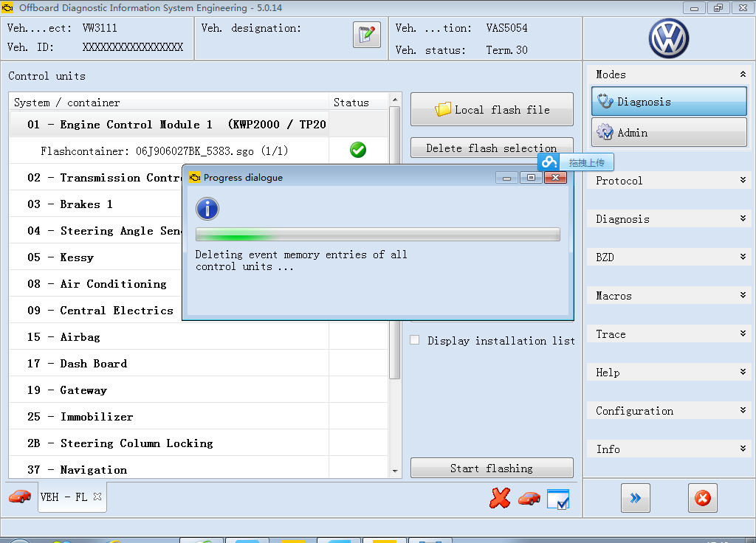The image size is (756, 543).
Task: Click the System / container column header
Action: point(169,102)
